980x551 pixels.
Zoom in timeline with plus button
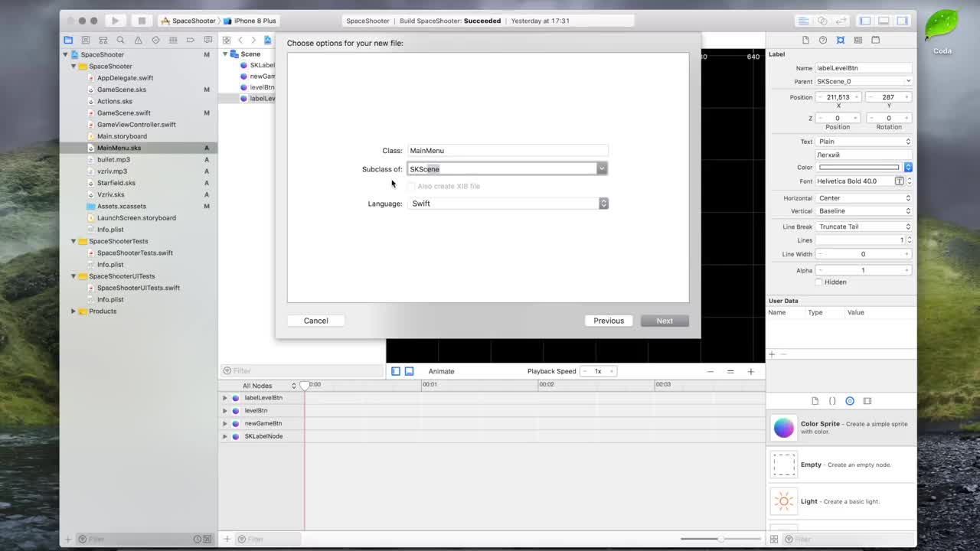[750, 371]
